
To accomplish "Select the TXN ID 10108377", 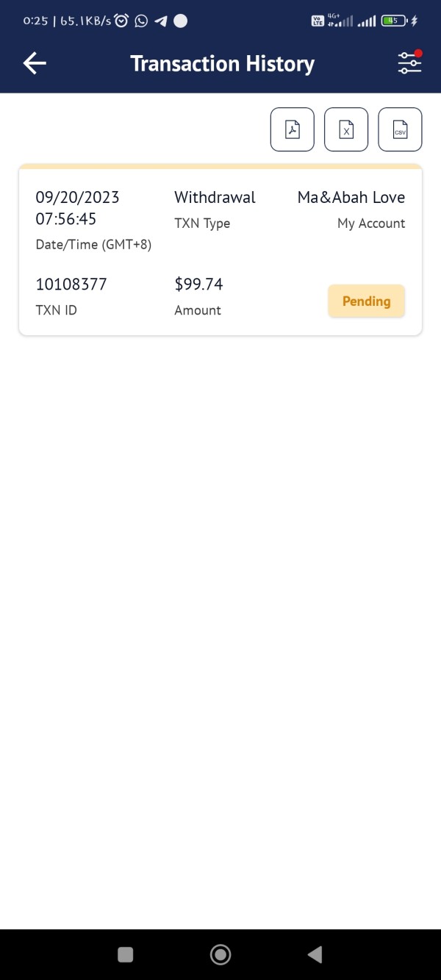I will point(71,285).
